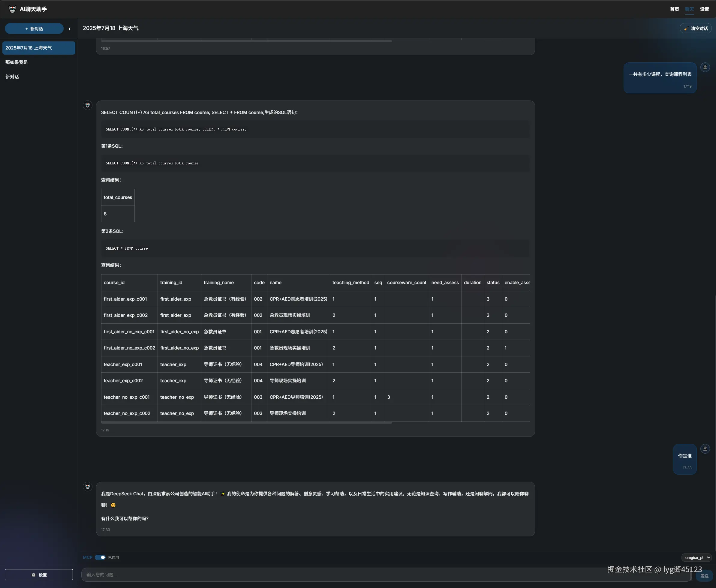716x588 pixels.
Task: Click the user avatar beside course query message
Action: click(705, 67)
